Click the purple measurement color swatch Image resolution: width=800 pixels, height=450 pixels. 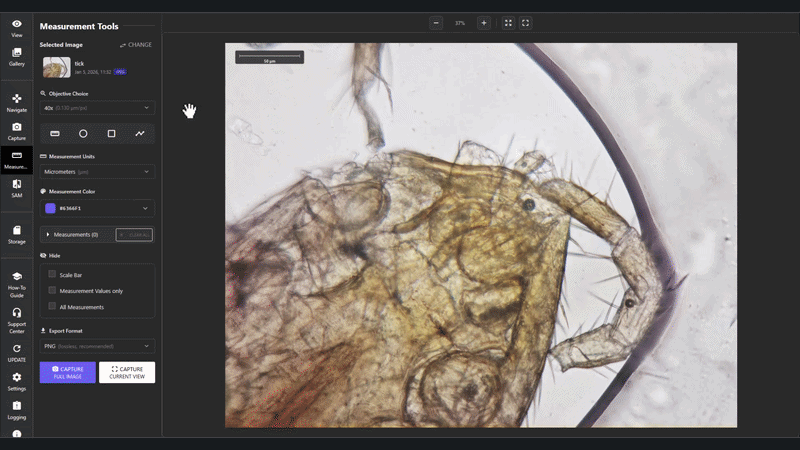(51, 208)
